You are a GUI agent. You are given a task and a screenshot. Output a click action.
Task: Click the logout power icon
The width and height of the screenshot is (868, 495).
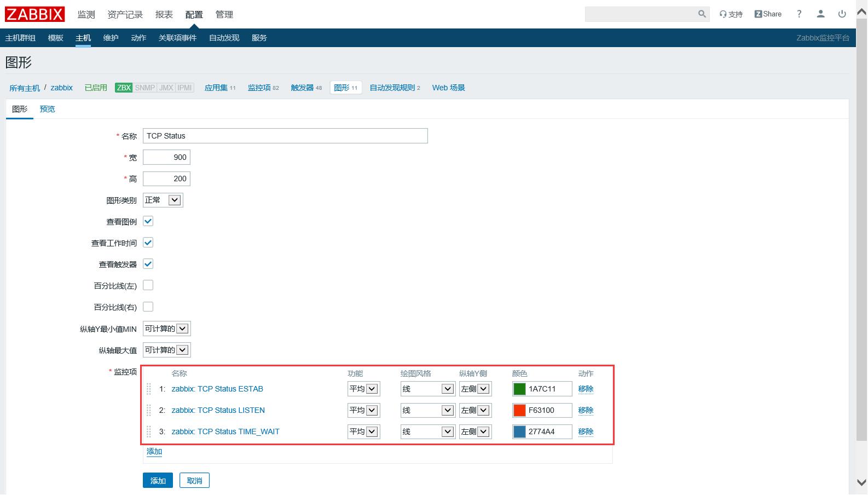pos(842,14)
